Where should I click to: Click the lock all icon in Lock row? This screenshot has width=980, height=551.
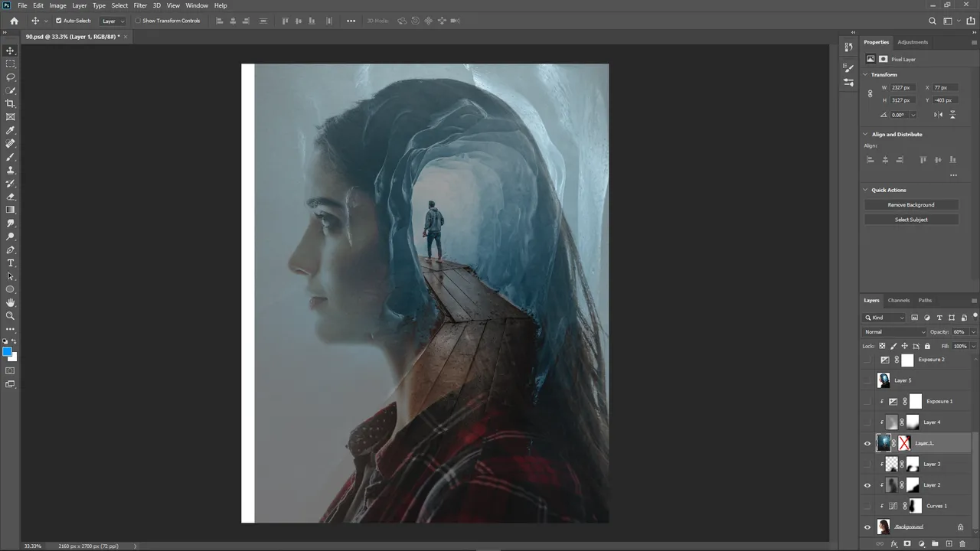click(926, 346)
